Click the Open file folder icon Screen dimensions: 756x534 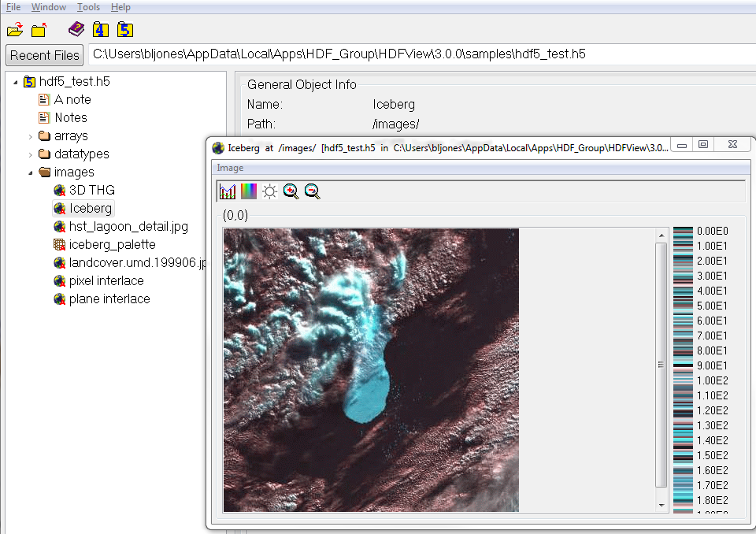14,30
